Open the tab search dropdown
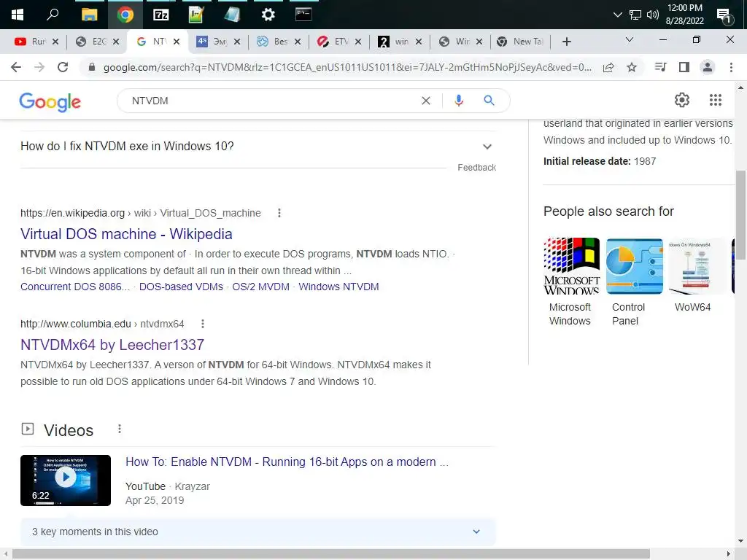 point(630,39)
